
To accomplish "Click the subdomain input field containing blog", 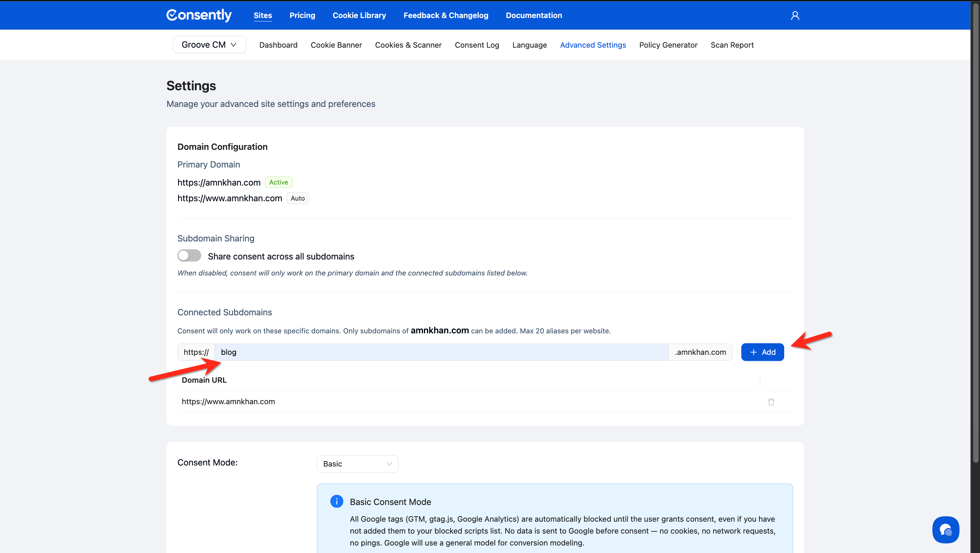I will coord(441,352).
